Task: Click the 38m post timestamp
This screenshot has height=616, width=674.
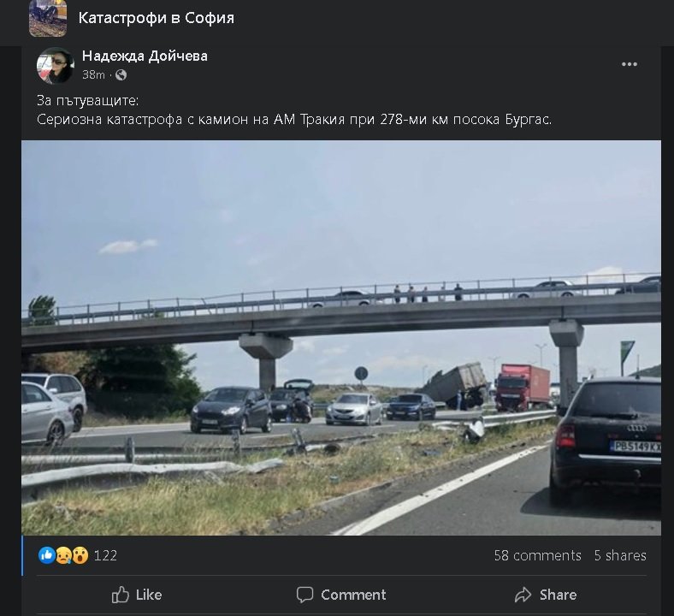Action: (x=93, y=75)
